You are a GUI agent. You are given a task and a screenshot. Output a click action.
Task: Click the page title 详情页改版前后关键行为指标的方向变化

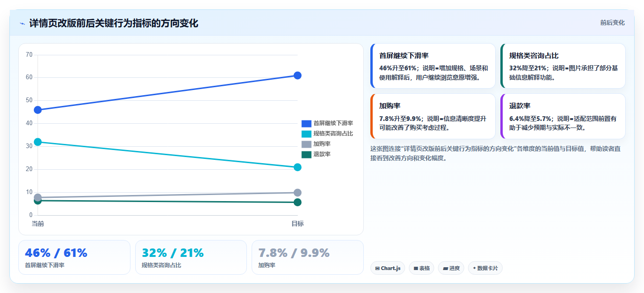[x=114, y=23]
